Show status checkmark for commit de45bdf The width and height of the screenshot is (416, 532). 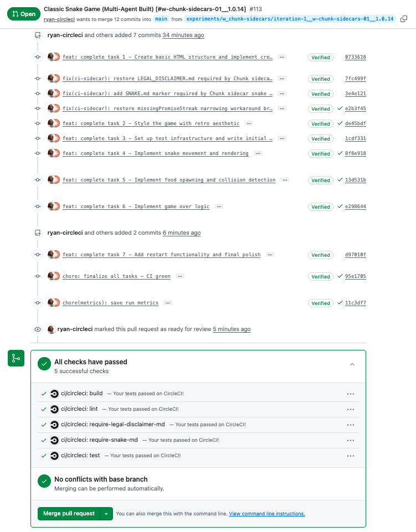point(340,123)
